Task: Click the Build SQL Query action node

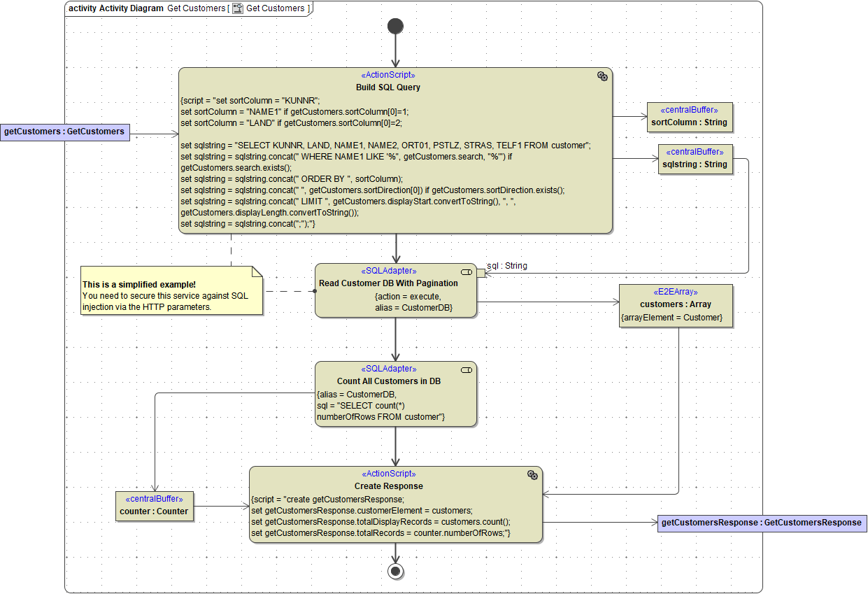Action: 396,150
